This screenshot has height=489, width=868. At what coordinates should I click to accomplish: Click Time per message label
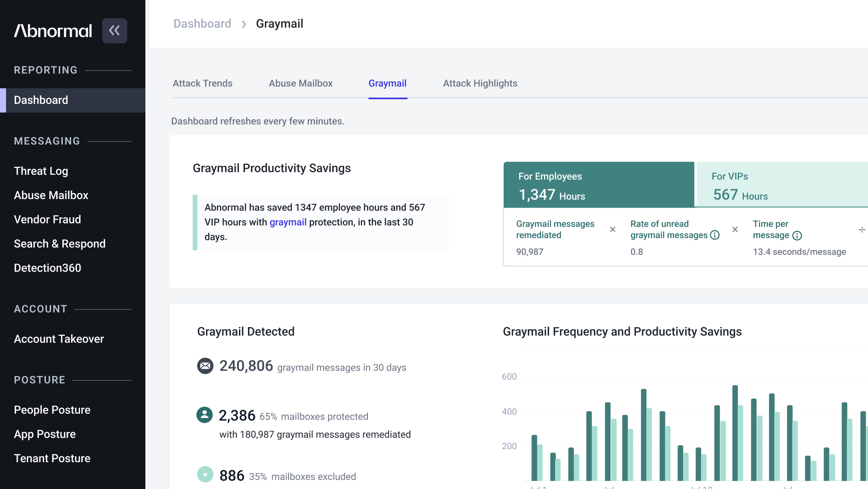772,229
